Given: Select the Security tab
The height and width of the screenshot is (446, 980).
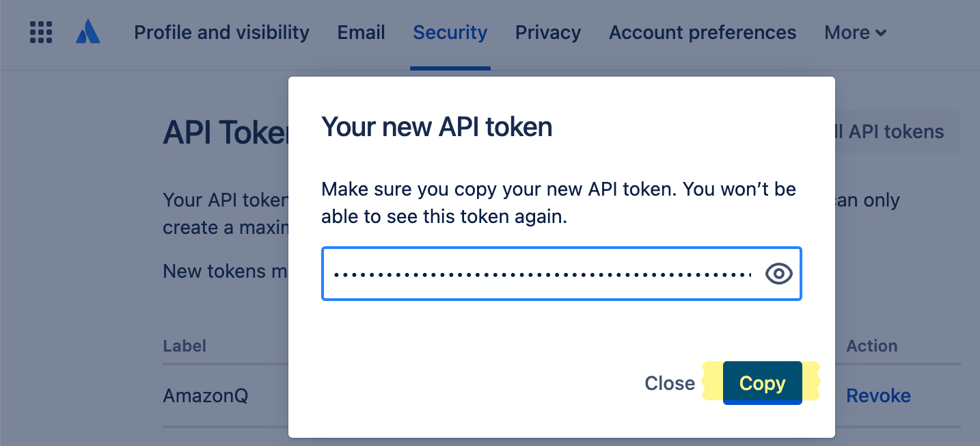Looking at the screenshot, I should [450, 32].
